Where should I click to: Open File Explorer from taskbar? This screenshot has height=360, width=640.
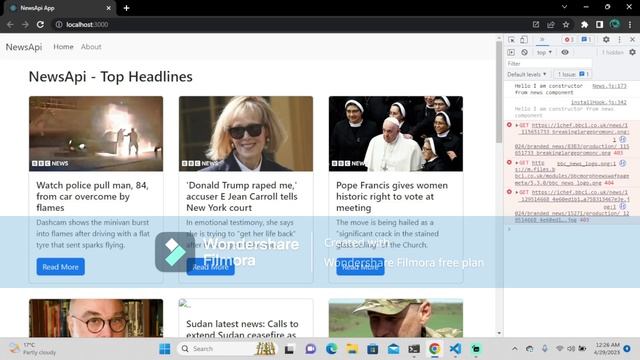click(352, 349)
